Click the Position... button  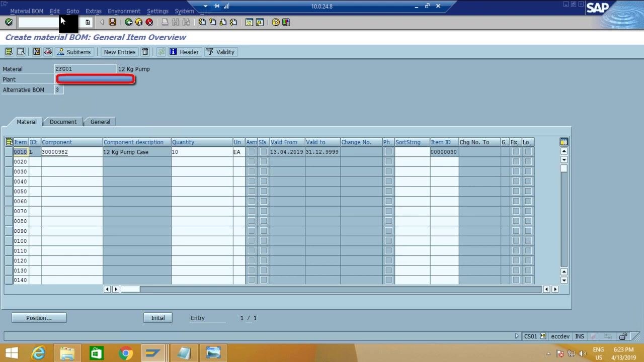click(39, 318)
